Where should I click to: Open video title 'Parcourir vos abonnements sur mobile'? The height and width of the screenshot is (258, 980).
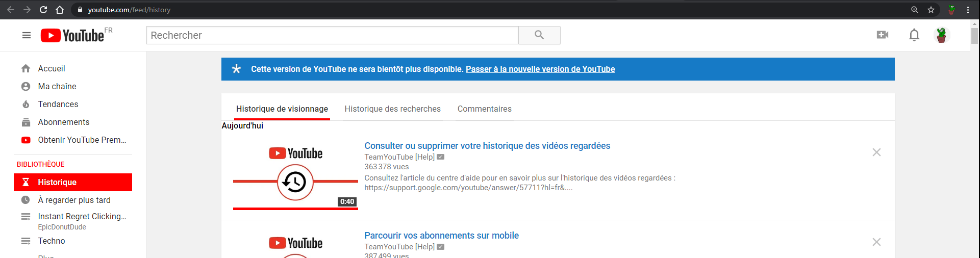442,236
